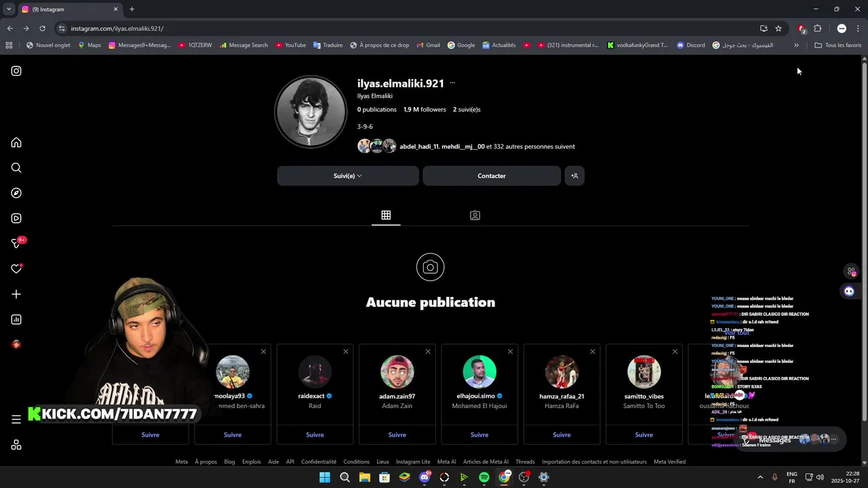Viewport: 868px width, 488px height.
Task: View the 2 suivi(e)s list
Action: pyautogui.click(x=467, y=109)
